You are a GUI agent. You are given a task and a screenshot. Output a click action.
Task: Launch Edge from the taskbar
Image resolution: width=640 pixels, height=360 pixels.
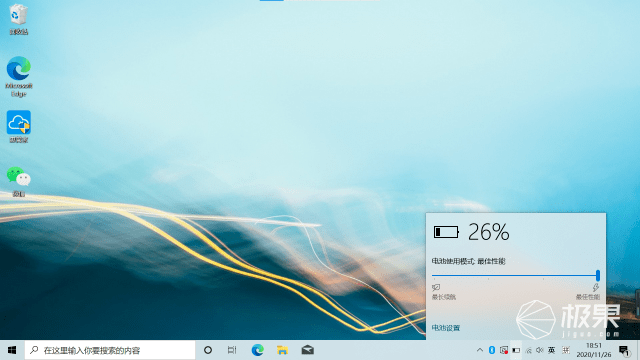258,350
